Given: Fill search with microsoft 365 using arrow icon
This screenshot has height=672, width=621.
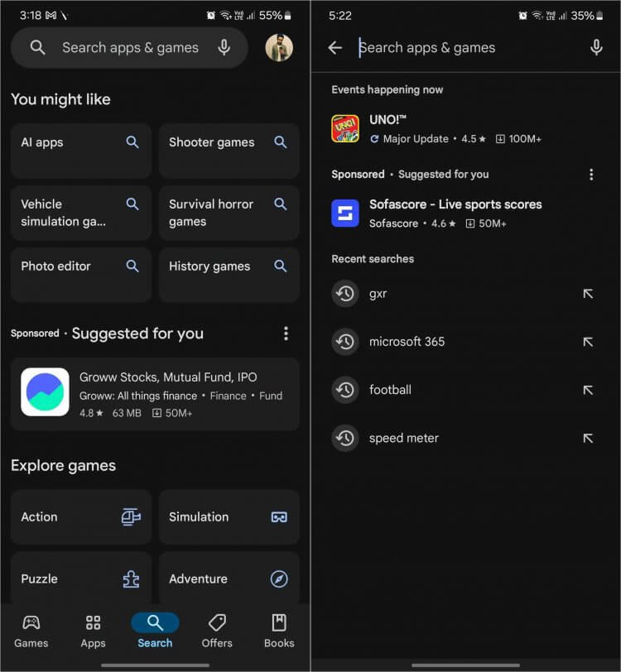Looking at the screenshot, I should (588, 342).
